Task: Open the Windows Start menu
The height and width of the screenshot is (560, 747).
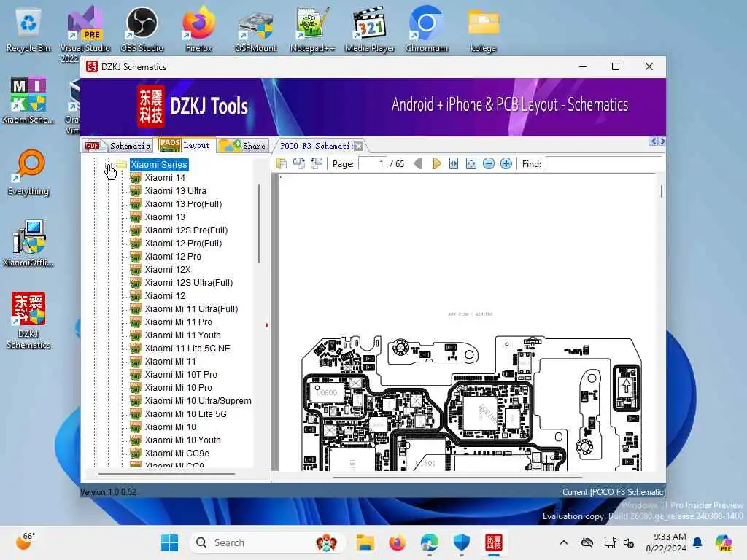Action: (169, 542)
